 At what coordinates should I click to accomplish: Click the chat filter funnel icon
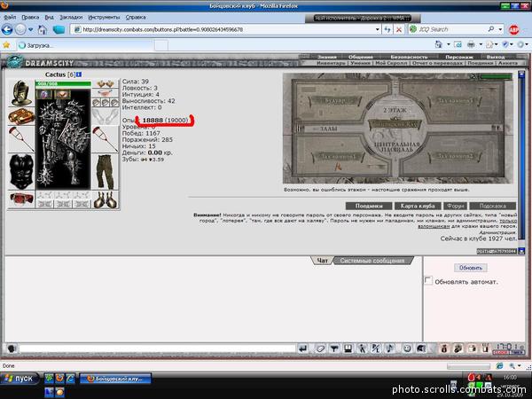[334, 348]
